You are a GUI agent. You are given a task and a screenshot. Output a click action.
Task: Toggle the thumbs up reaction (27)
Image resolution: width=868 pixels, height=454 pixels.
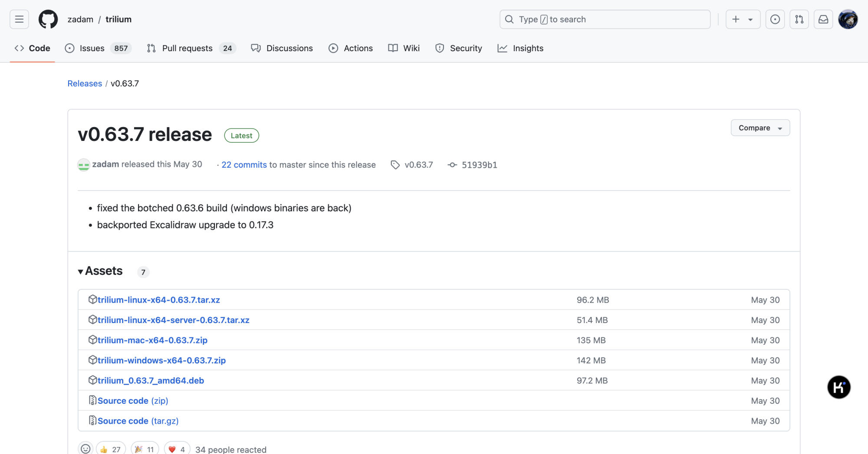pos(111,449)
